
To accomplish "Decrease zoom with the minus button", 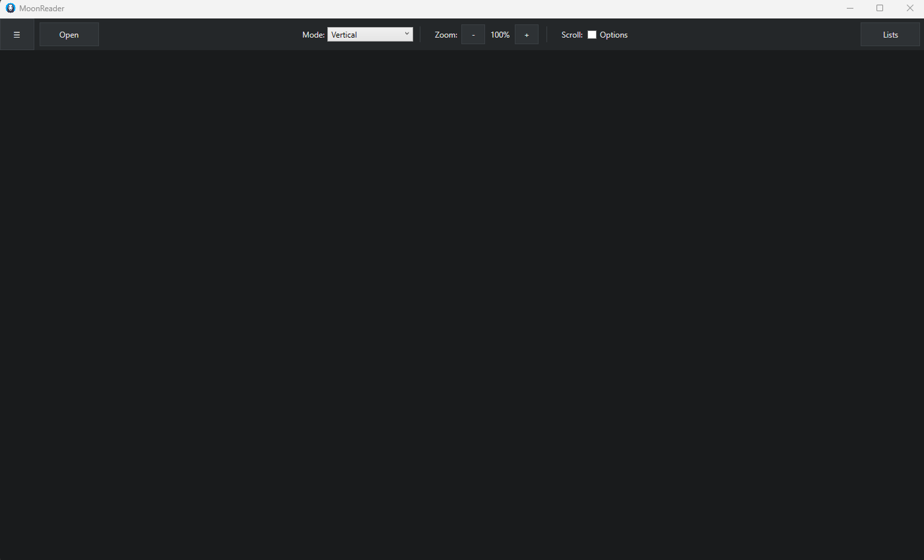I will click(473, 34).
